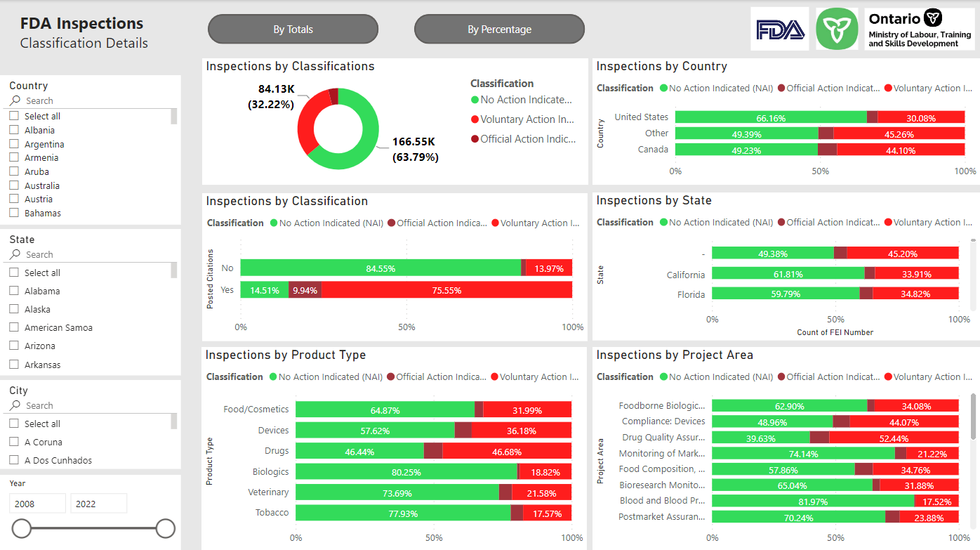Viewport: 980px width, 550px height.
Task: Switch to By Percentage view
Action: (x=499, y=30)
